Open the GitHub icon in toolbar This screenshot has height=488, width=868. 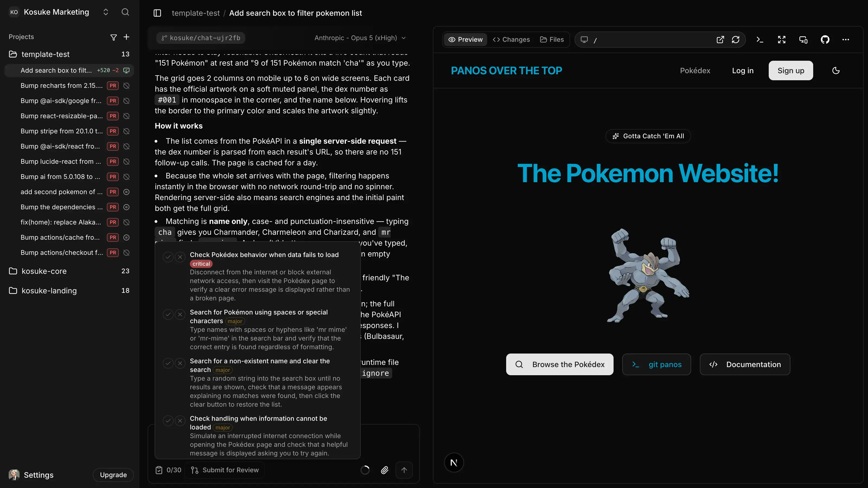point(825,40)
